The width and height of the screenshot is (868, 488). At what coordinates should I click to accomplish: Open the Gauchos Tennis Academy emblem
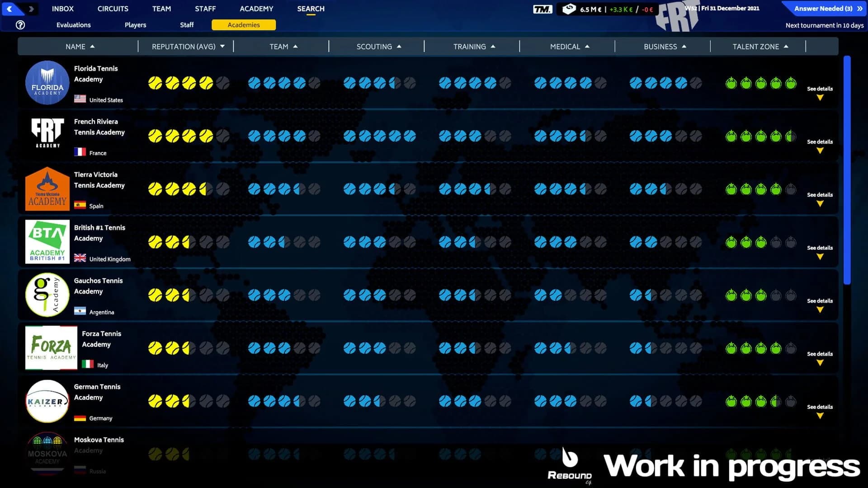(47, 295)
